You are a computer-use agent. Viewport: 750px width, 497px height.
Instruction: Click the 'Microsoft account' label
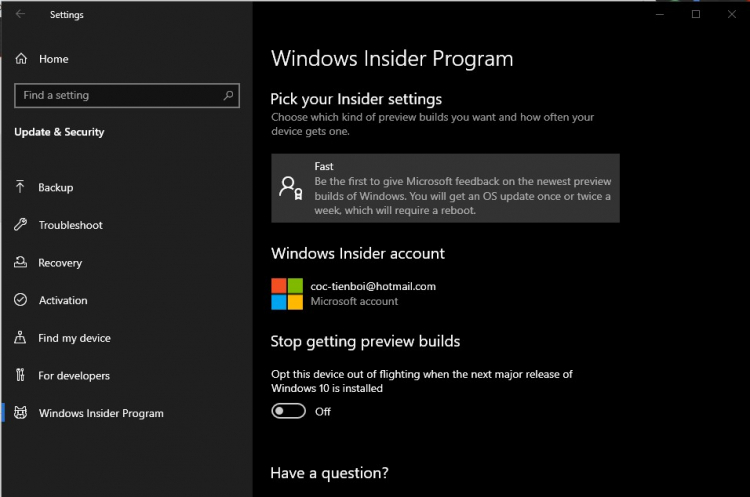354,301
